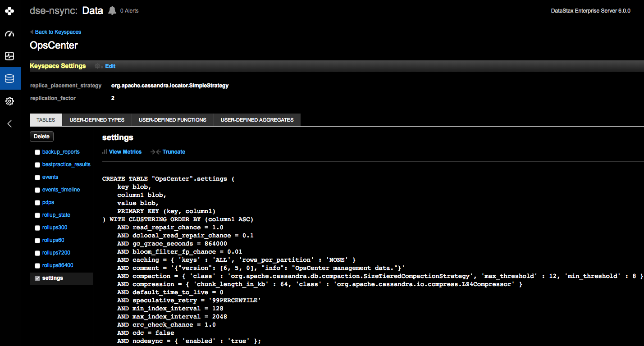Click the dse-nsync cluster logo icon
The width and height of the screenshot is (644, 346).
click(x=9, y=11)
